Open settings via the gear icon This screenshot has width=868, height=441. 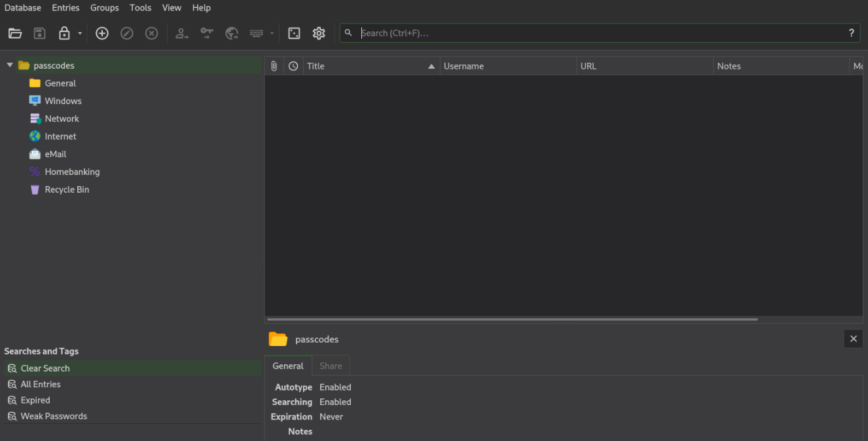pos(319,33)
